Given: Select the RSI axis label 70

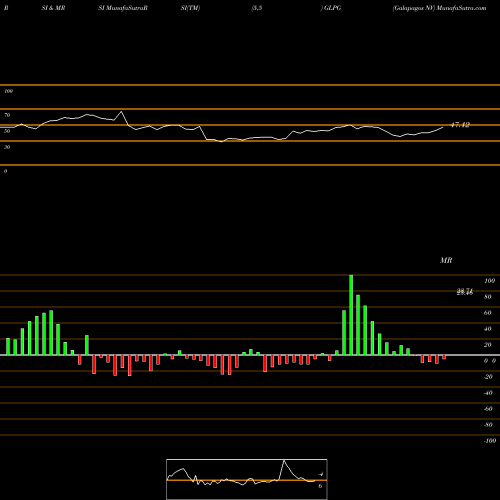Looking at the screenshot, I should coord(7,115).
